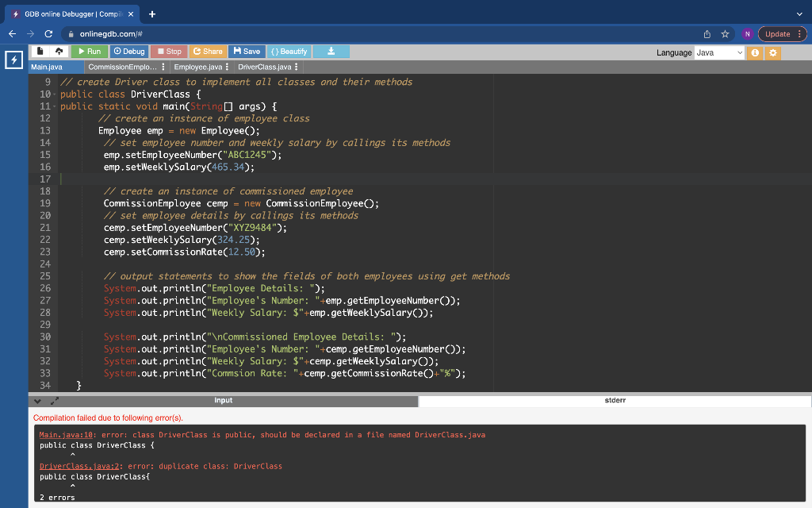Screen dimensions: 812x508
Task: Click the OnlineGDB lightning logo in sidebar
Action: point(14,60)
